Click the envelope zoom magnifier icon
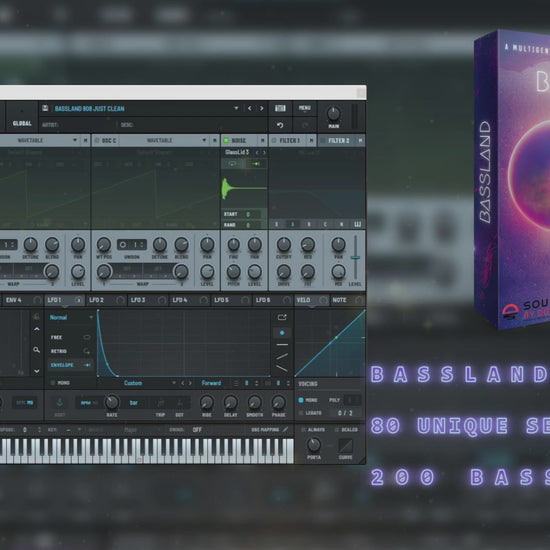The image size is (550, 550). [x=36, y=350]
